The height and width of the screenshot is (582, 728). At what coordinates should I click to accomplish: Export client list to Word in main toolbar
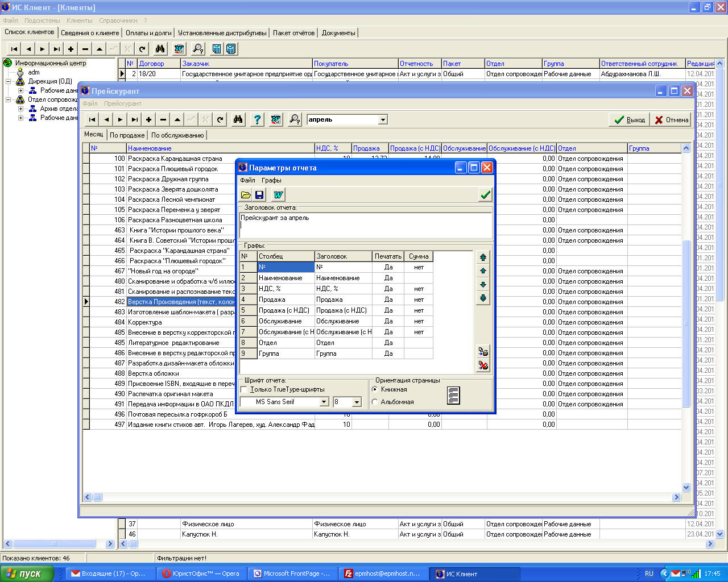click(179, 49)
